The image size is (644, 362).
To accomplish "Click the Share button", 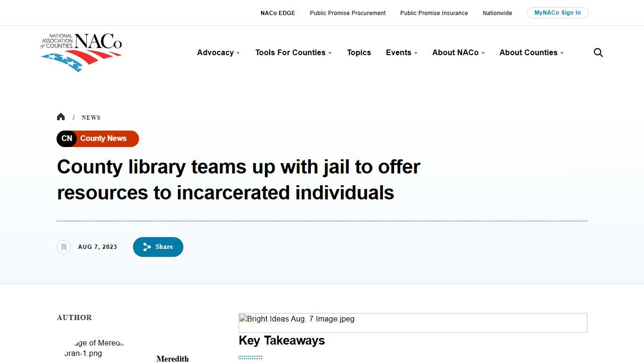I will (158, 247).
